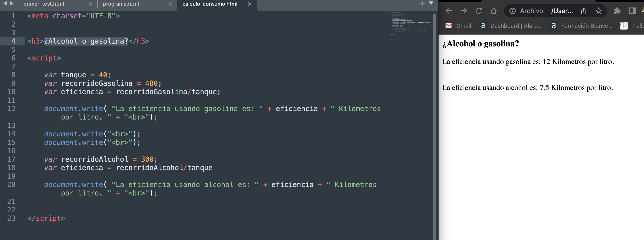Add a new tab with plus icon
644x240 pixels.
(422, 3)
